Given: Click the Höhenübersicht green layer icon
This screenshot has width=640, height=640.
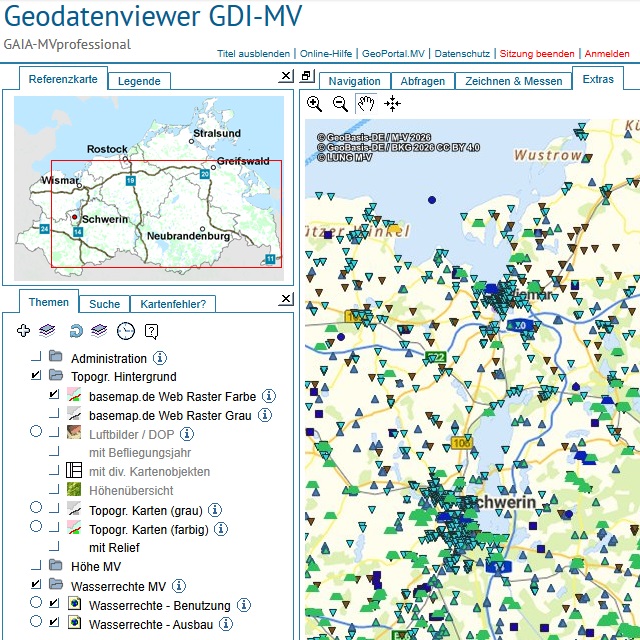Looking at the screenshot, I should 74,489.
